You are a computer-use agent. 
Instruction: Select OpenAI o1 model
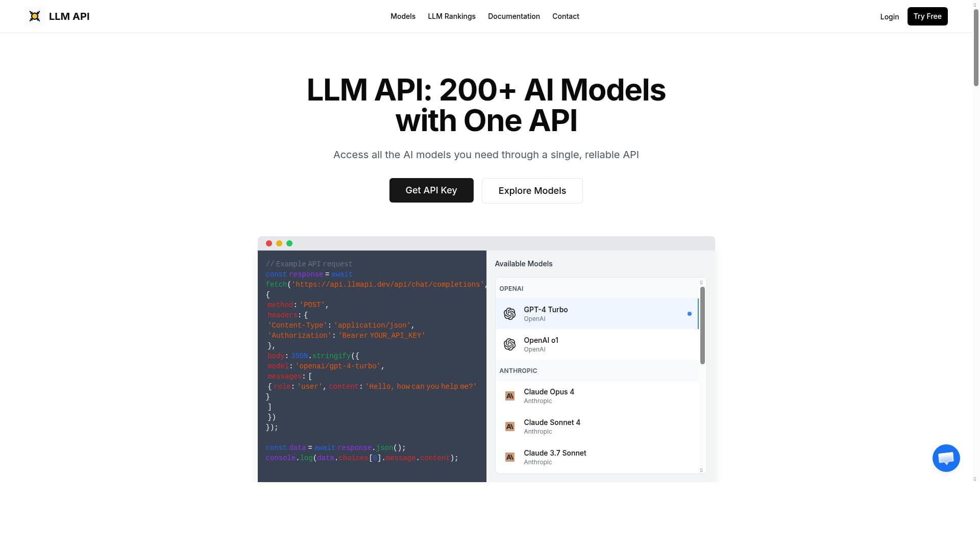click(x=597, y=344)
